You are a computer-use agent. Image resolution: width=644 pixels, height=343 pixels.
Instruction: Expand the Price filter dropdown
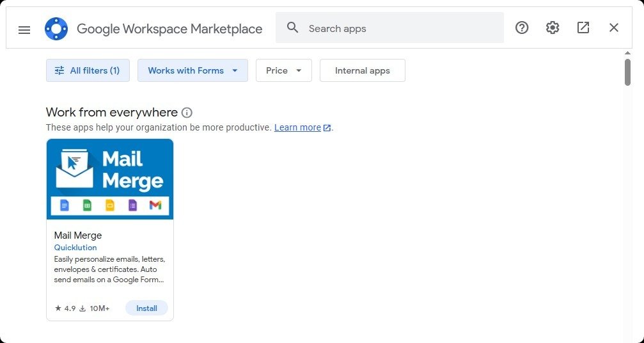[283, 70]
